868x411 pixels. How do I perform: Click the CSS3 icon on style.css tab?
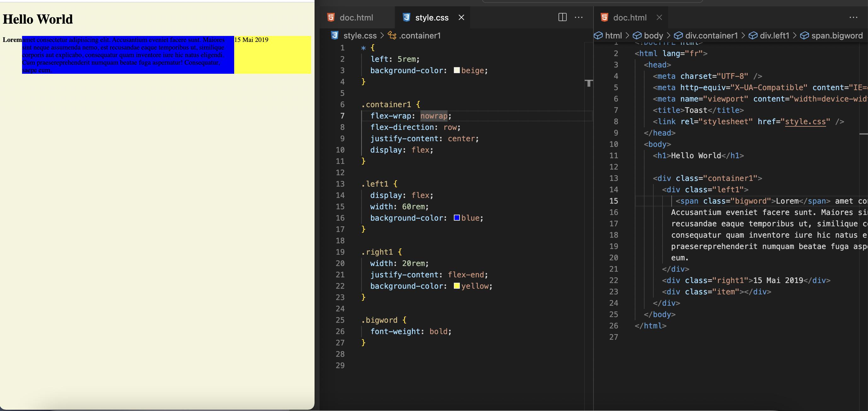(406, 17)
